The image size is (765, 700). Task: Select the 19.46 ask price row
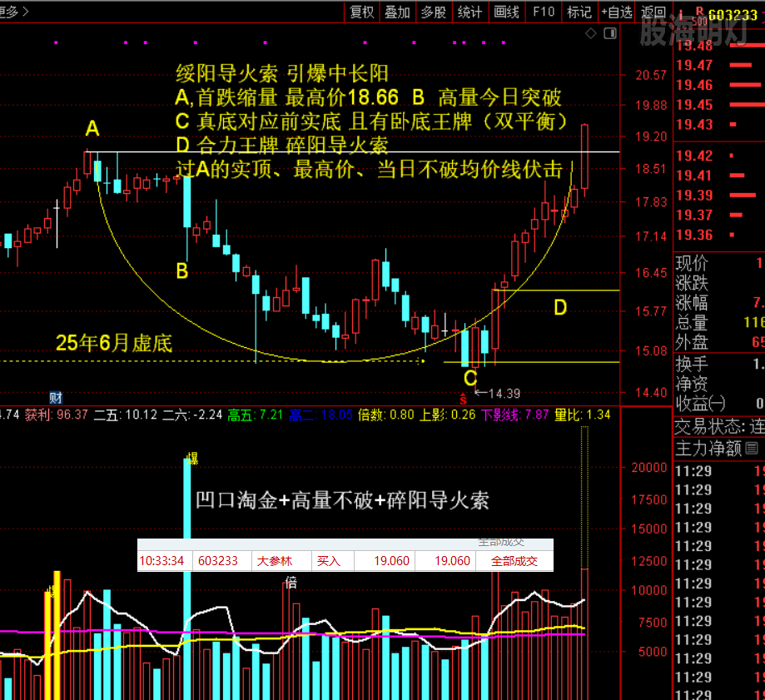pyautogui.click(x=719, y=85)
